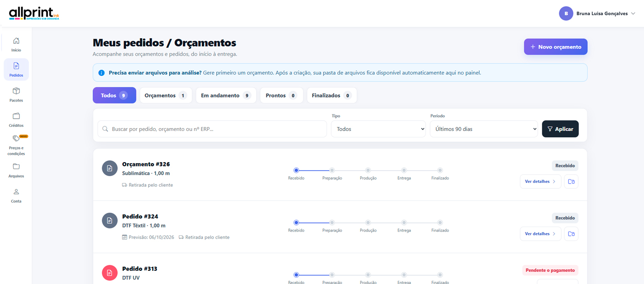Click the info icon in the blue notice
The image size is (644, 284).
coord(102,73)
